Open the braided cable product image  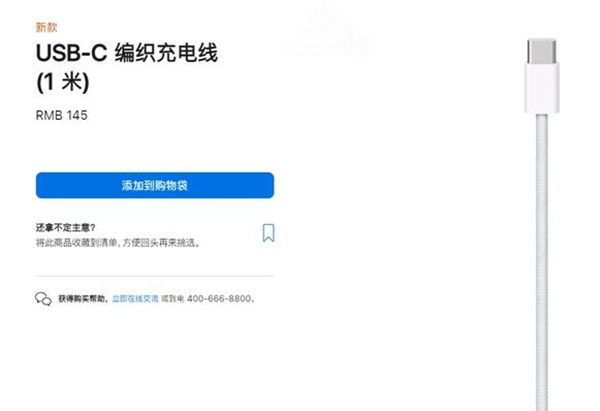(x=541, y=225)
